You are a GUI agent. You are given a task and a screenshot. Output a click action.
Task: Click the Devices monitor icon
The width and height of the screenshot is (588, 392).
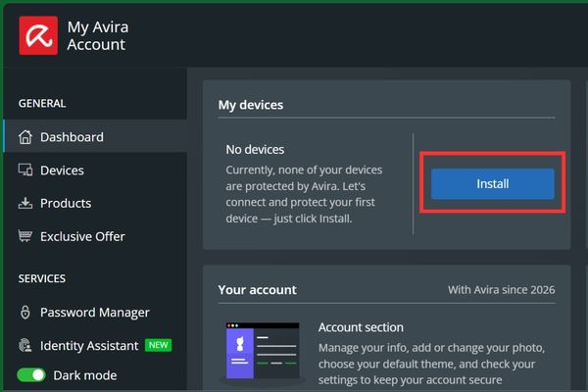[25, 170]
